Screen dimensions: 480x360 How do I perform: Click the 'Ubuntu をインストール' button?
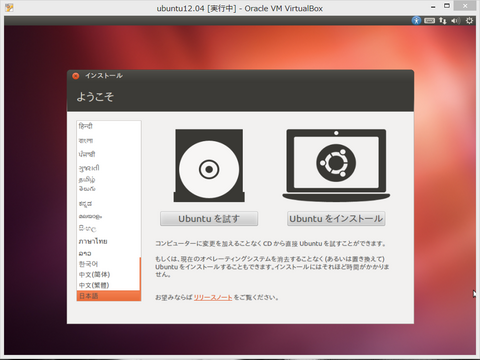336,219
